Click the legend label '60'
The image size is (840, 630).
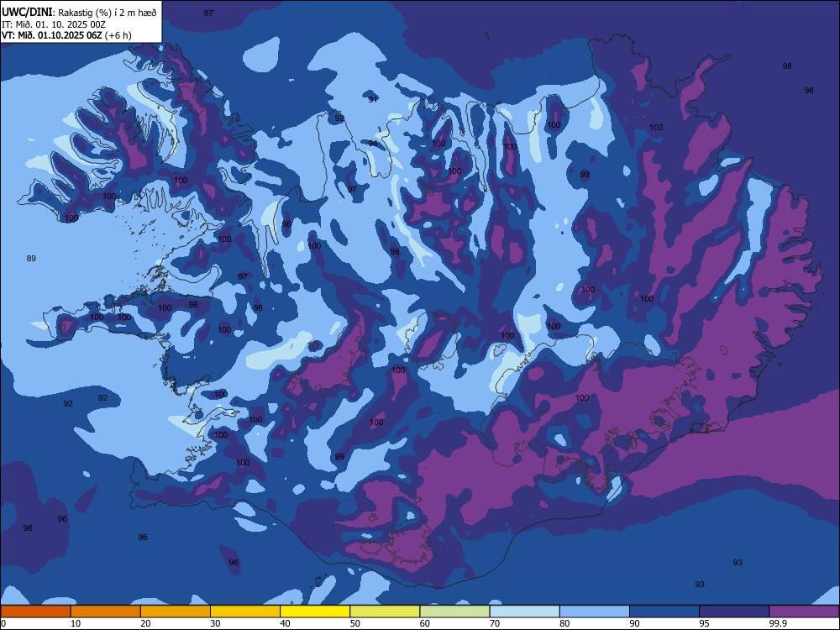425,623
